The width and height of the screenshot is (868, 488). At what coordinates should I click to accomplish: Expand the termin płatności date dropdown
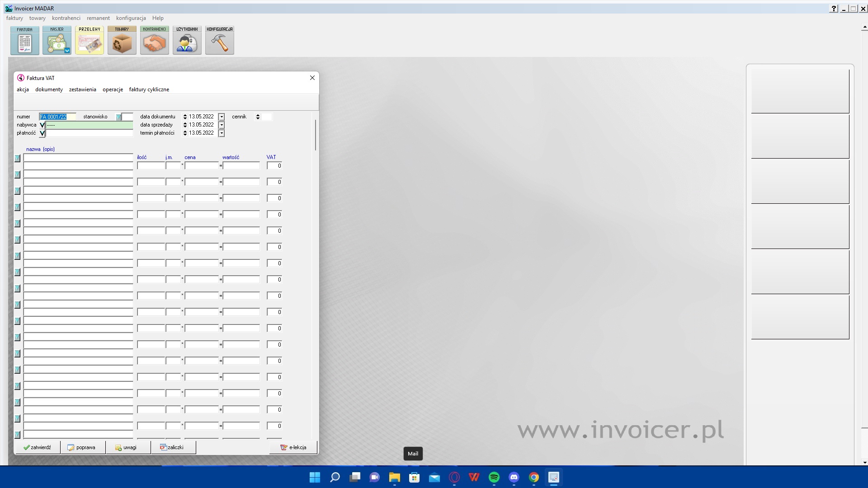click(222, 133)
